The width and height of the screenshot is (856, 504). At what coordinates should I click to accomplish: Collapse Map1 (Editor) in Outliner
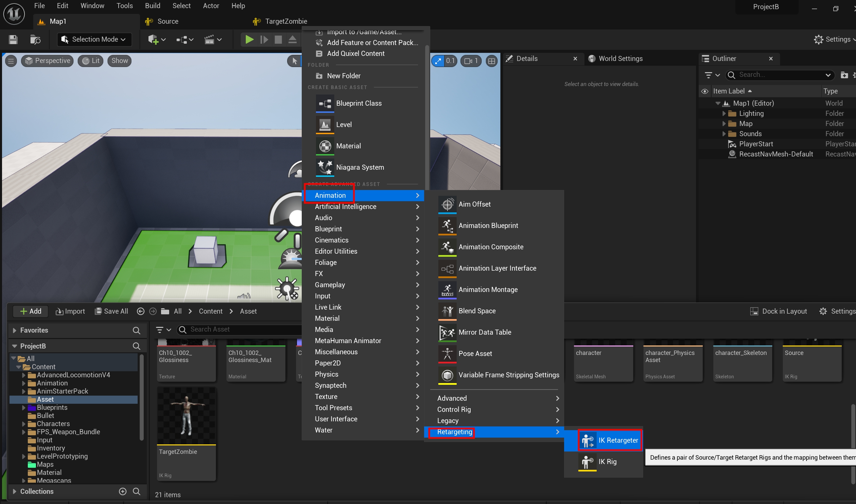coord(718,103)
